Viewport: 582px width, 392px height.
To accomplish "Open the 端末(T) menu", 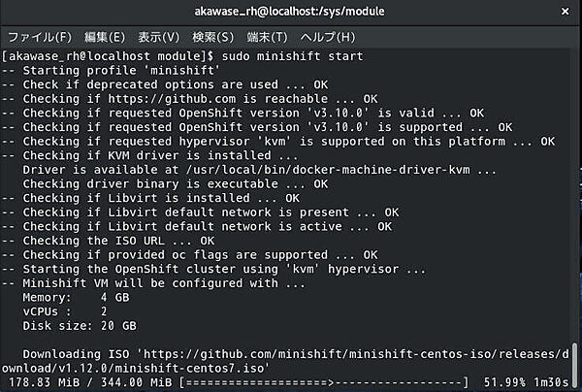I will click(x=268, y=37).
